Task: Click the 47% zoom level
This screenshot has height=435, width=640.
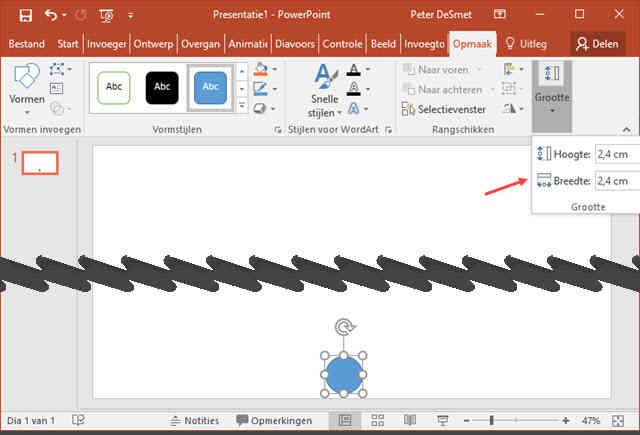Action: [x=591, y=420]
